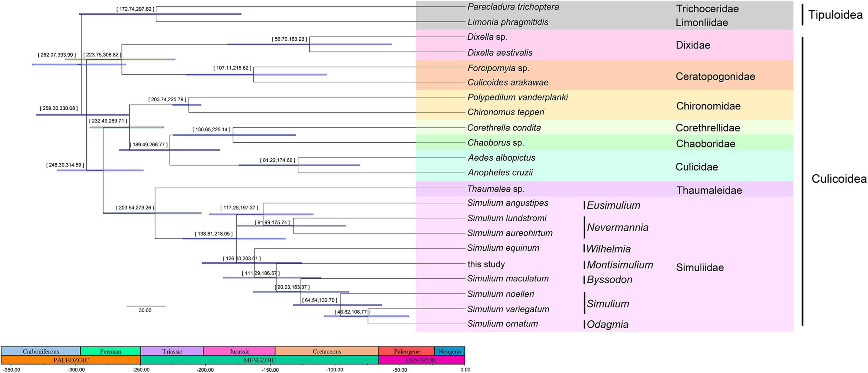Screen dimensions: 868x373
Task: Click the Culicoidea superfamily label
Action: (839, 179)
